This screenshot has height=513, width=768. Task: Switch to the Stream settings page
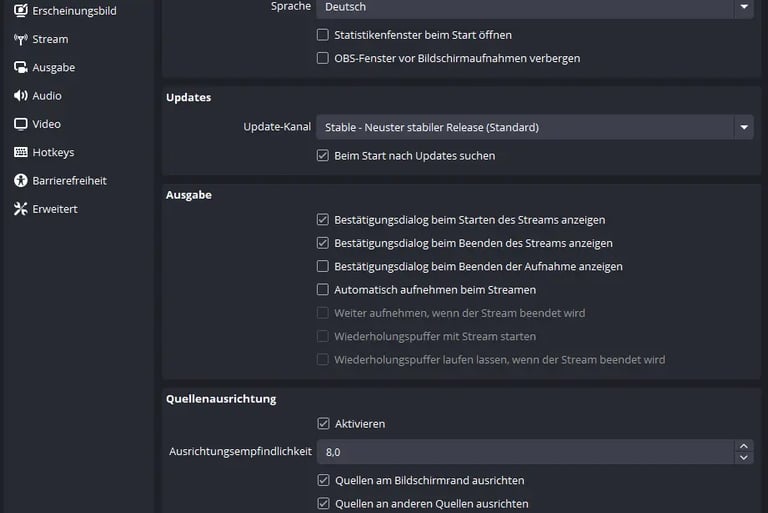50,39
